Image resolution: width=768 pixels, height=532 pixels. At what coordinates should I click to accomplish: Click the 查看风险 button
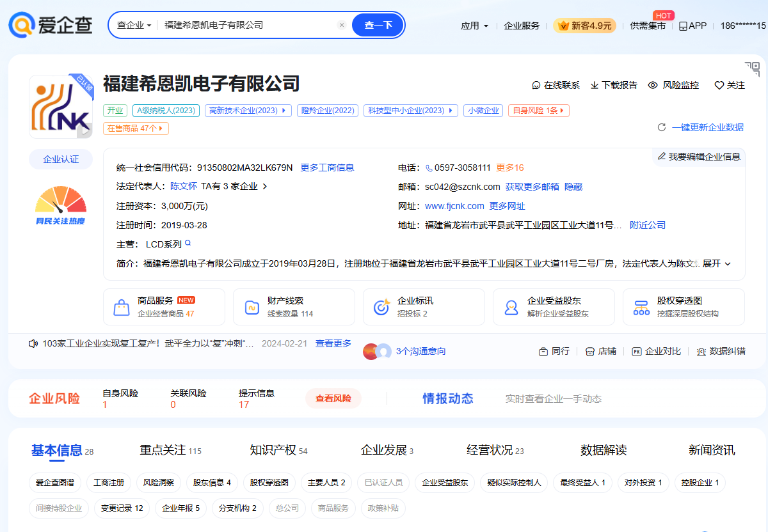tap(333, 398)
